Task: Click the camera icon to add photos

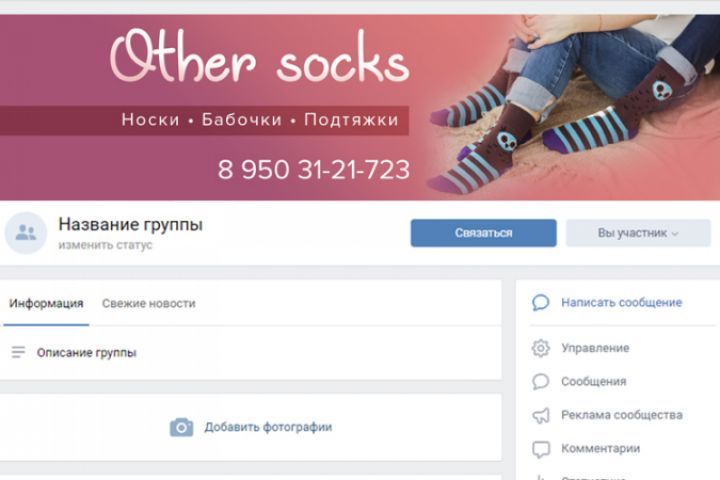Action: coord(181,427)
